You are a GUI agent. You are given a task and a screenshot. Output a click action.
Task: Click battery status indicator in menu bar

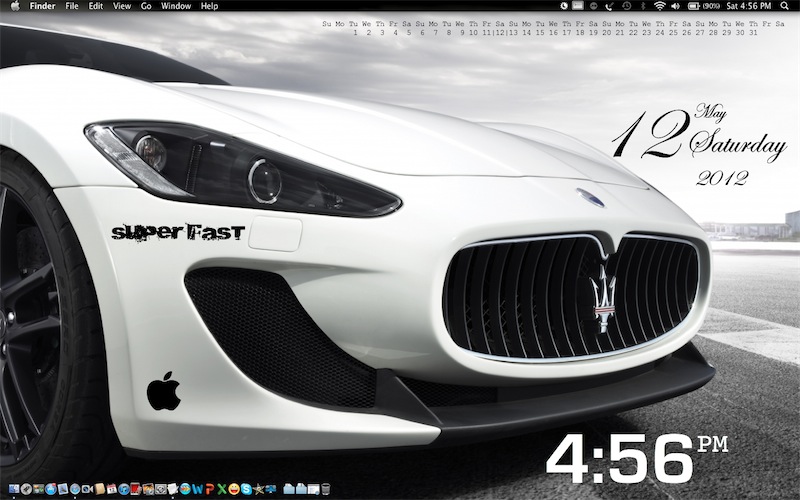(x=704, y=6)
